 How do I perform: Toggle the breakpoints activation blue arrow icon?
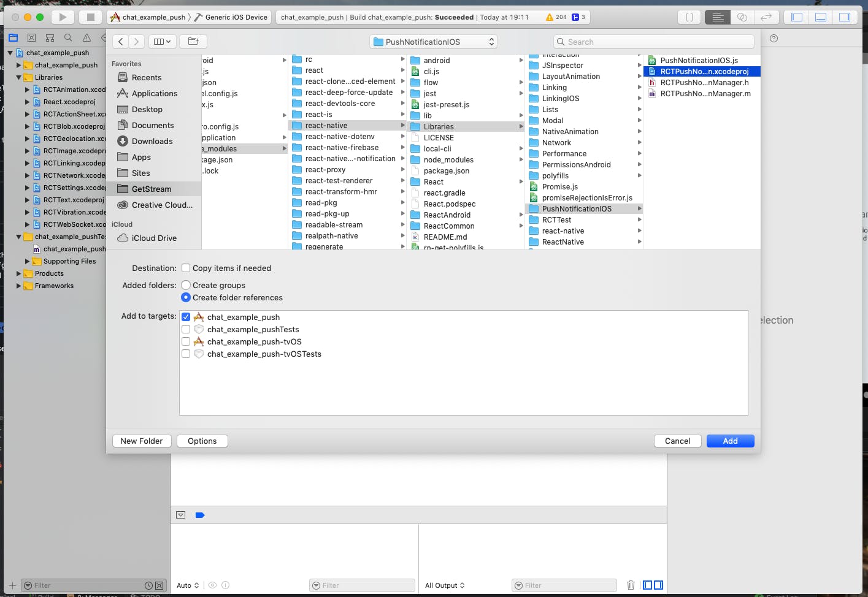[199, 515]
